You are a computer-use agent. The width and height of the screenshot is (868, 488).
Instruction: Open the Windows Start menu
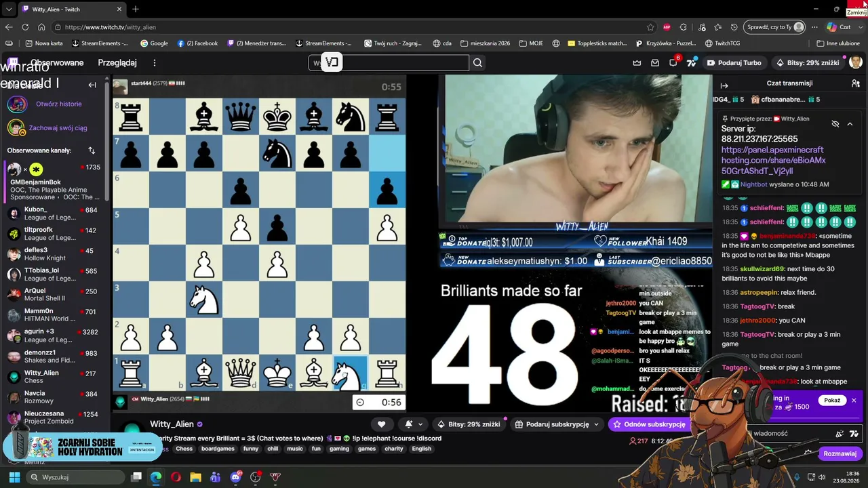coord(14,477)
